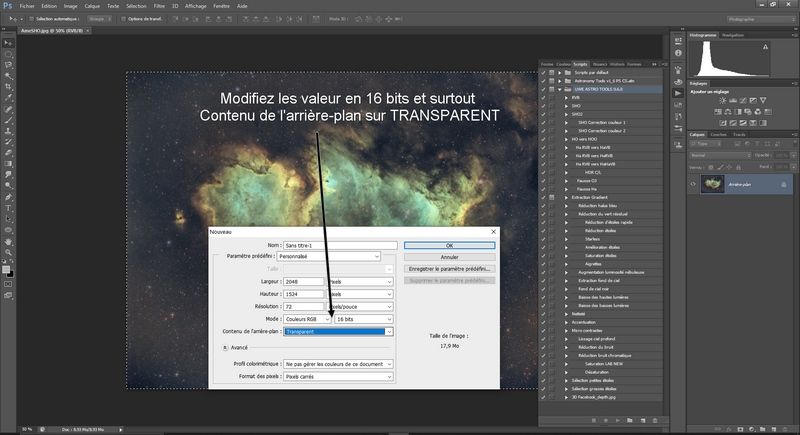Click the Nom input field
Viewport: 800px width, 435px height.
pyautogui.click(x=340, y=245)
